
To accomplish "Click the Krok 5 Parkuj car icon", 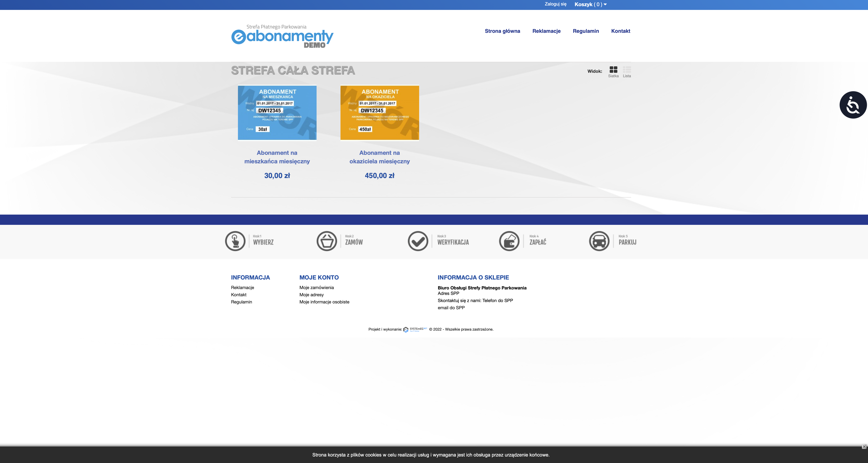I will (x=599, y=241).
